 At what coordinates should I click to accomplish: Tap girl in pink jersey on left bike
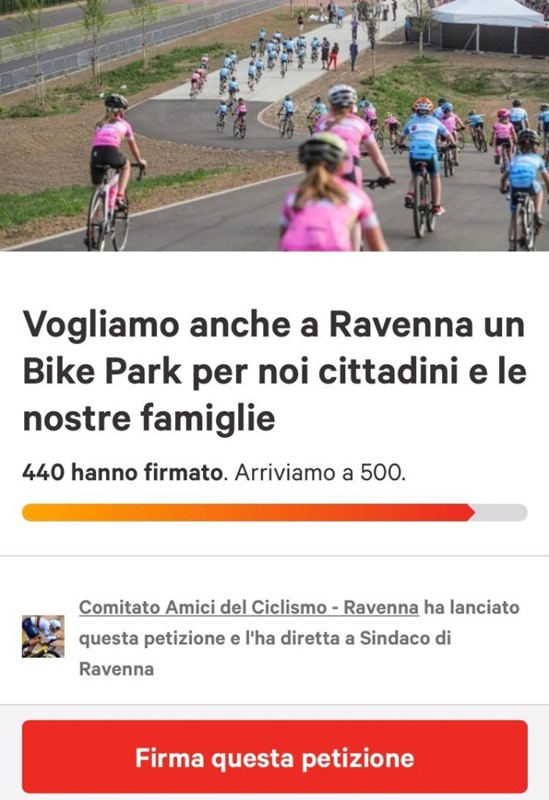point(114,168)
